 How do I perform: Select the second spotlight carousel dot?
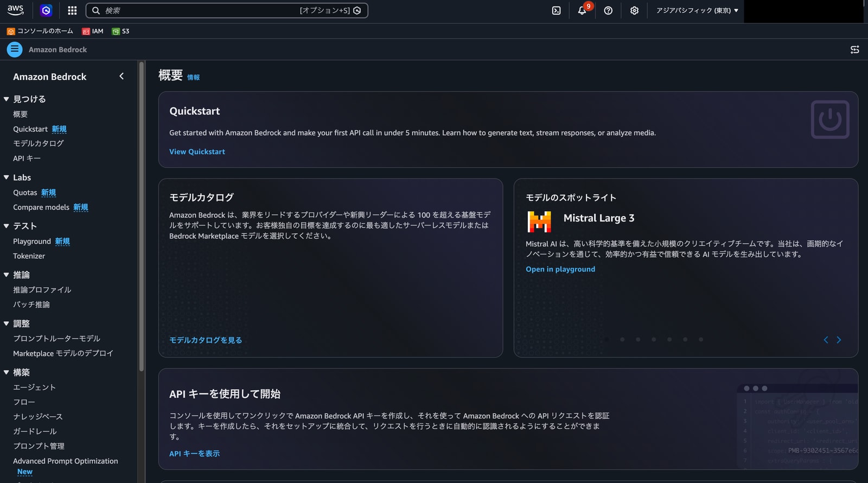pyautogui.click(x=622, y=340)
